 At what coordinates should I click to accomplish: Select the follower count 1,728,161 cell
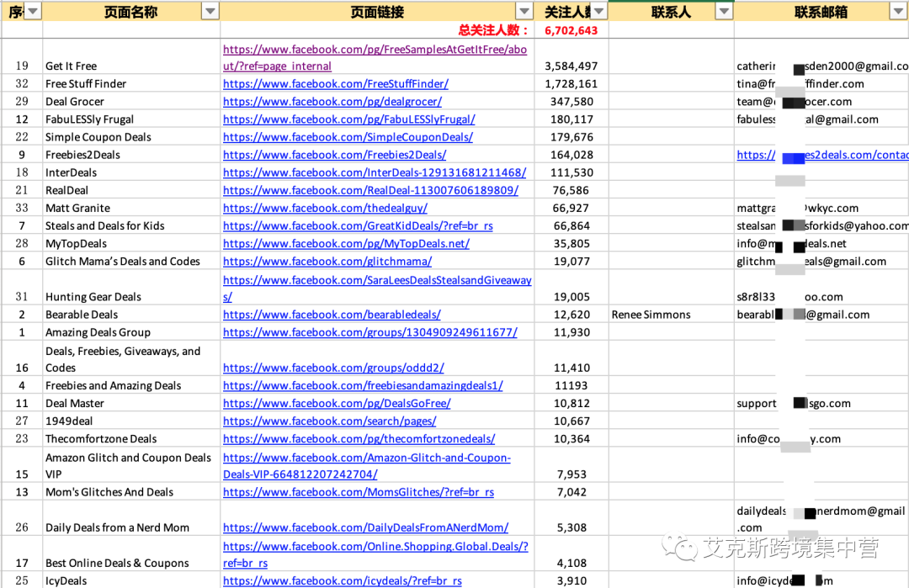pyautogui.click(x=571, y=83)
